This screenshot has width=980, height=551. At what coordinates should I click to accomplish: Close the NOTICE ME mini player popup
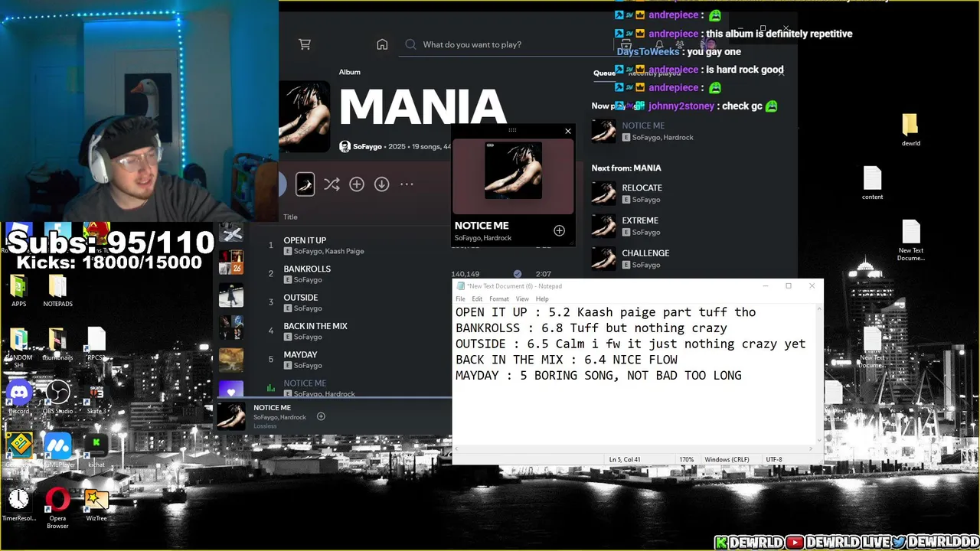568,131
